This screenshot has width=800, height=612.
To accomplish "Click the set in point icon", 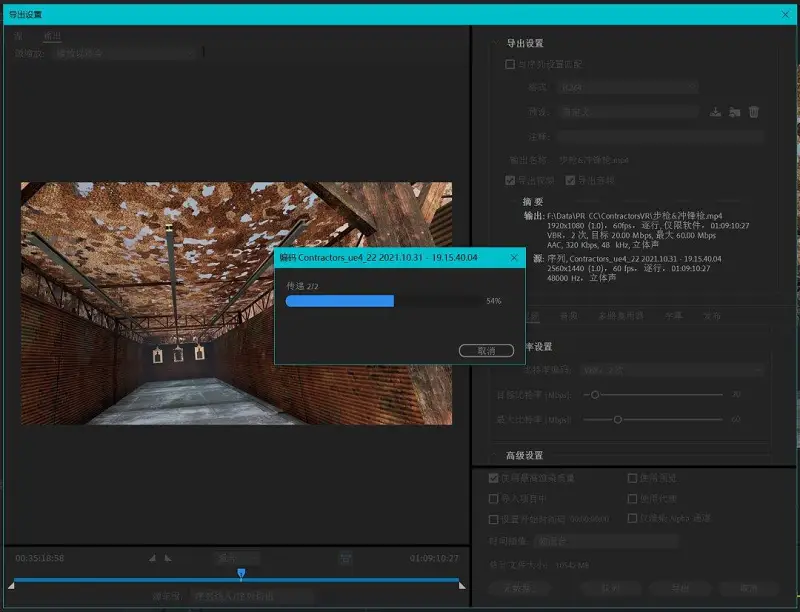I will click(152, 558).
